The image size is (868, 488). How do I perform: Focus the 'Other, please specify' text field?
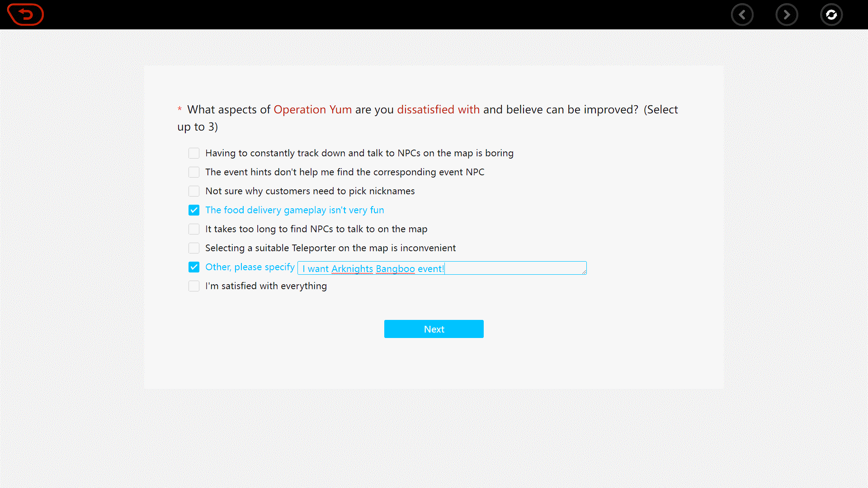coord(442,268)
